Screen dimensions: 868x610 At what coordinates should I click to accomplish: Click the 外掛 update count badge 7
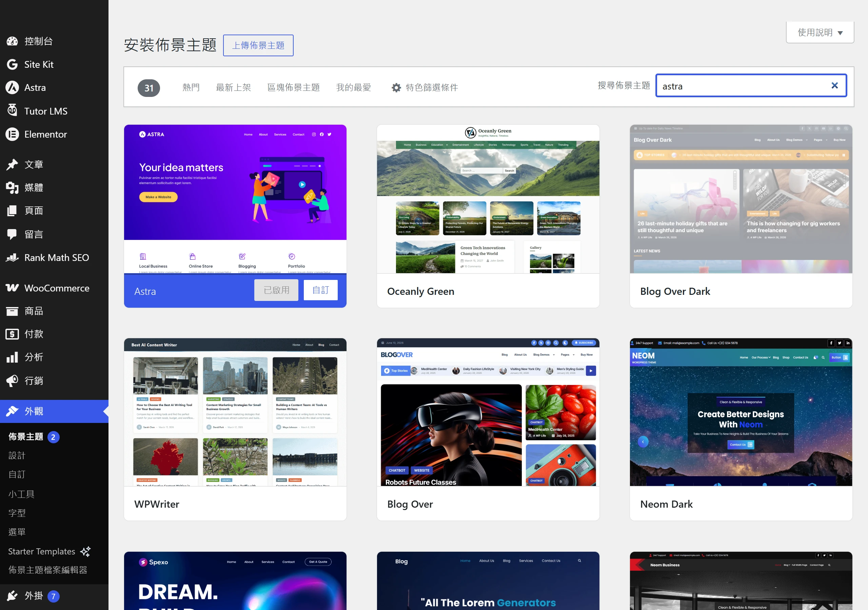tap(53, 596)
